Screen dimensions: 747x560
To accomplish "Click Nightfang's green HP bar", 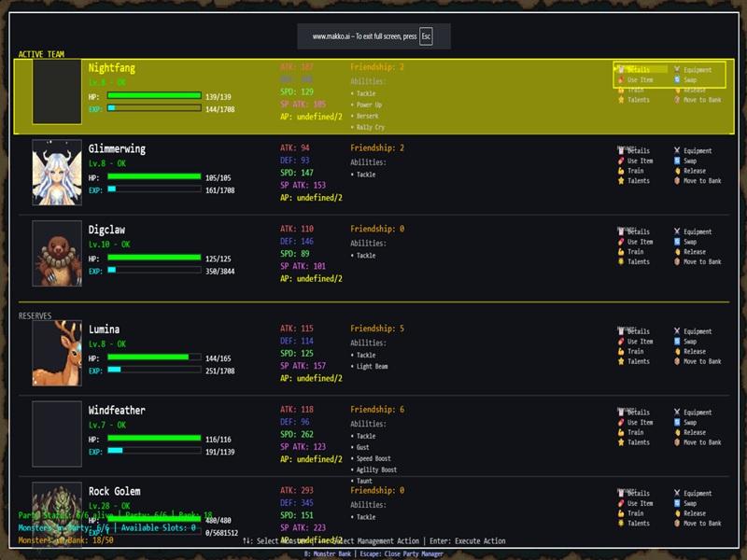I will point(154,95).
